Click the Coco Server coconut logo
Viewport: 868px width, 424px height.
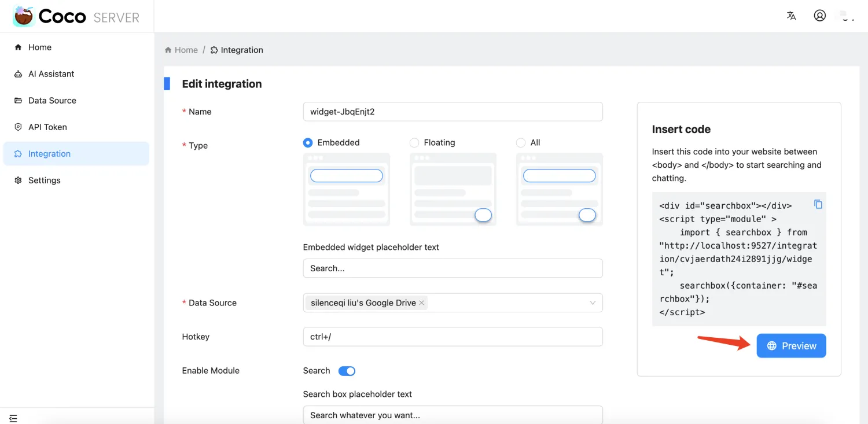[24, 16]
